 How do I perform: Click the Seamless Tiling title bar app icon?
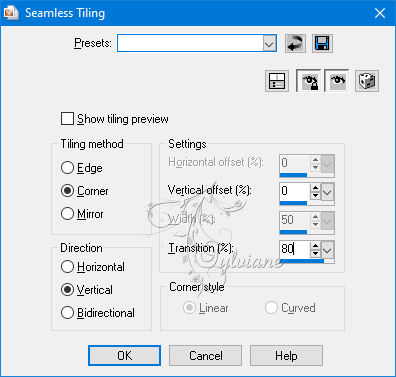click(10, 13)
